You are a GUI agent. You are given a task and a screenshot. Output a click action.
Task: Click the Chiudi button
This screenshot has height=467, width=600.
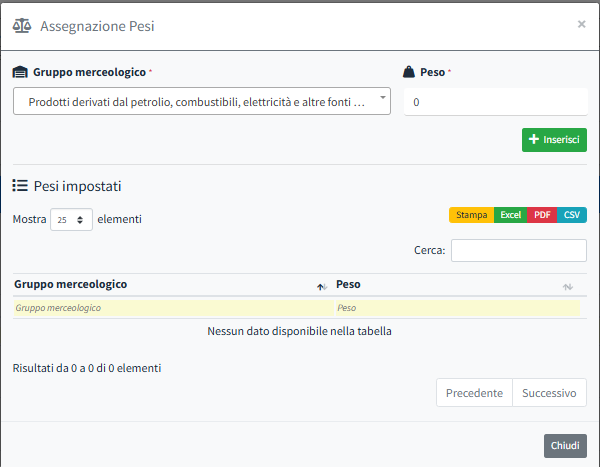pos(565,446)
